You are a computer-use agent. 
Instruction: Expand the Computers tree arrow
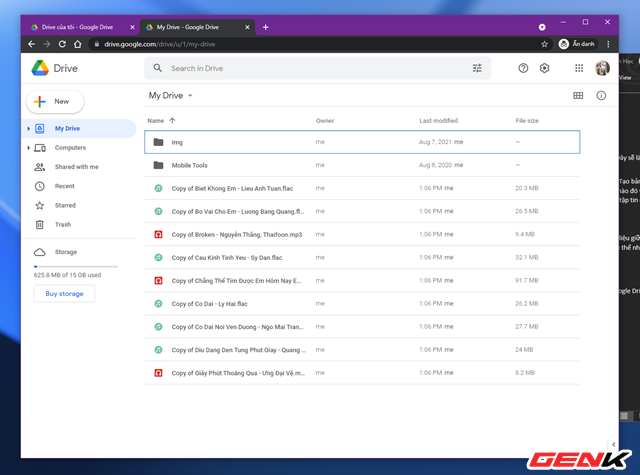click(29, 148)
